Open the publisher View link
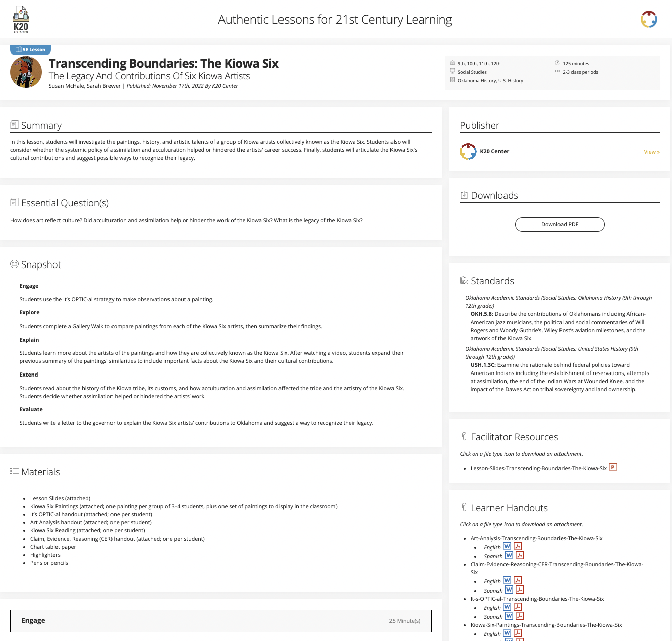 tap(651, 152)
